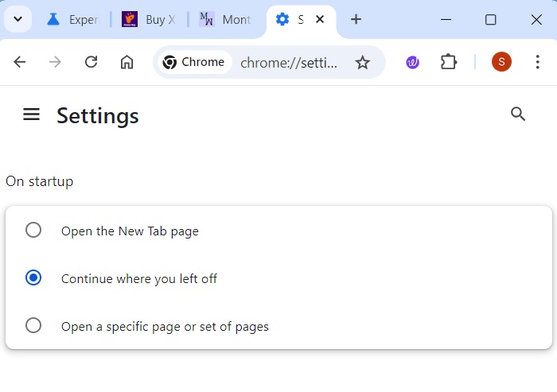
Task: Go forward to the next page
Action: point(55,62)
